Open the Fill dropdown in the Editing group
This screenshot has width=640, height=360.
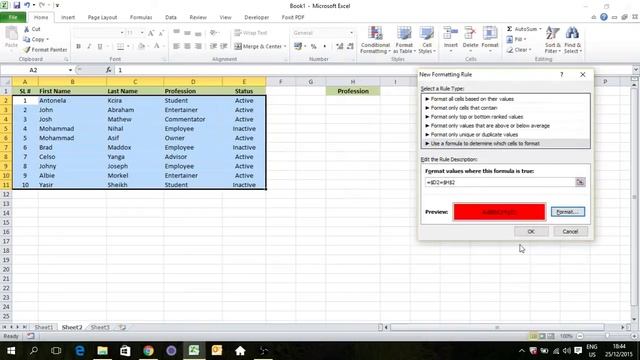[525, 40]
